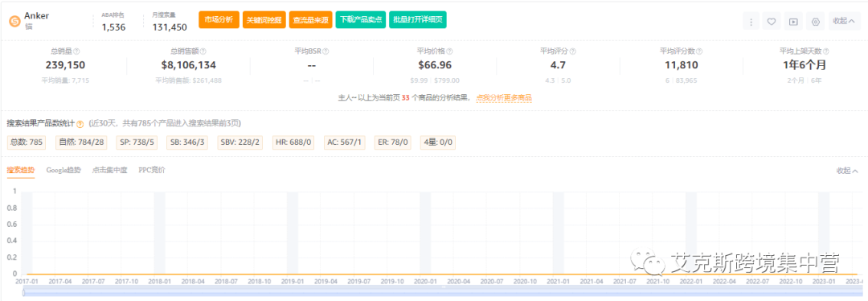The height and width of the screenshot is (301, 868).
Task: Click the ABA排名 value 1,536
Action: pyautogui.click(x=113, y=27)
